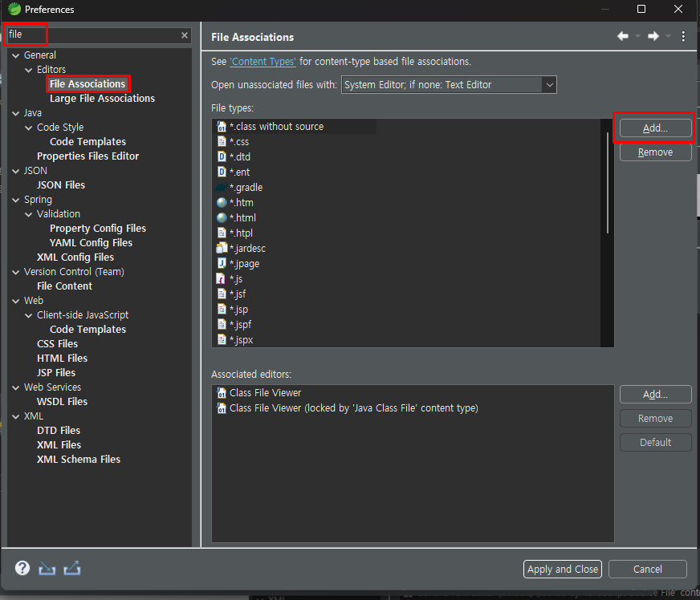Open the YAML Config Files page
Screen dimensions: 700x600
coord(91,243)
